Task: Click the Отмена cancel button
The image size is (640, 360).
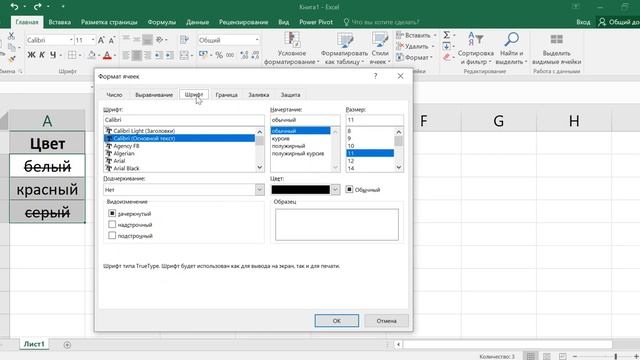Action: coord(387,320)
